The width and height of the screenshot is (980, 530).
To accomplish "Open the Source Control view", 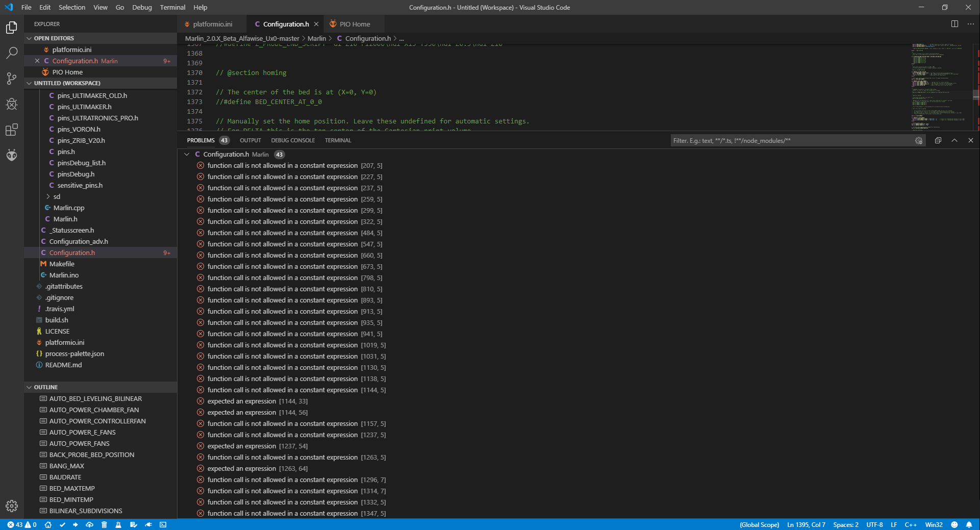I will point(12,79).
